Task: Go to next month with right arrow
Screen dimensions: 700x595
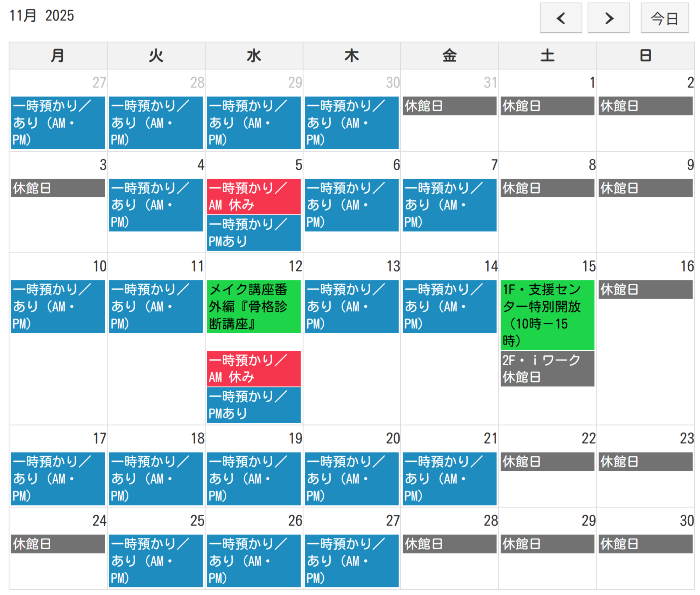Action: click(608, 18)
